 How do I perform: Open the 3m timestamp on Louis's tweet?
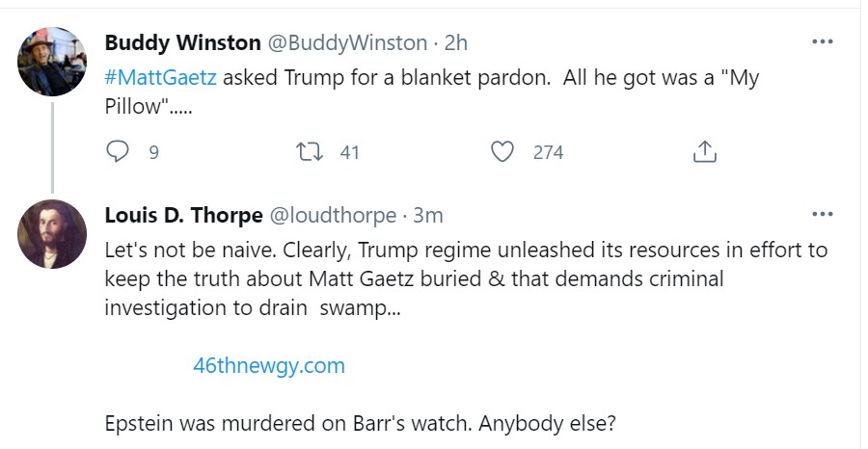(428, 215)
